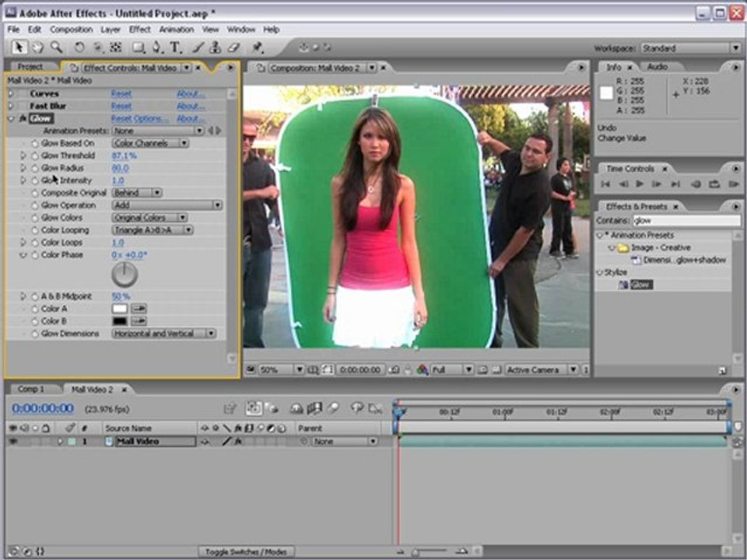Select the Selection arrow tool

[19, 47]
